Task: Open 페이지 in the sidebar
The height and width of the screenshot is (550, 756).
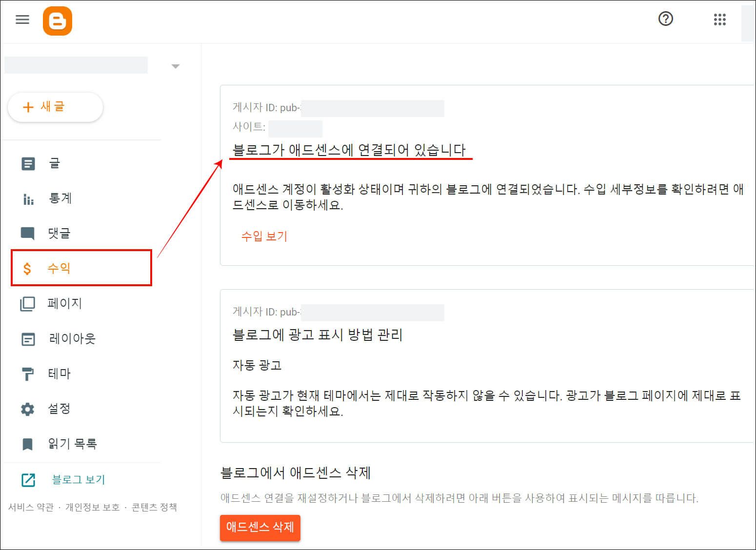Action: click(64, 303)
